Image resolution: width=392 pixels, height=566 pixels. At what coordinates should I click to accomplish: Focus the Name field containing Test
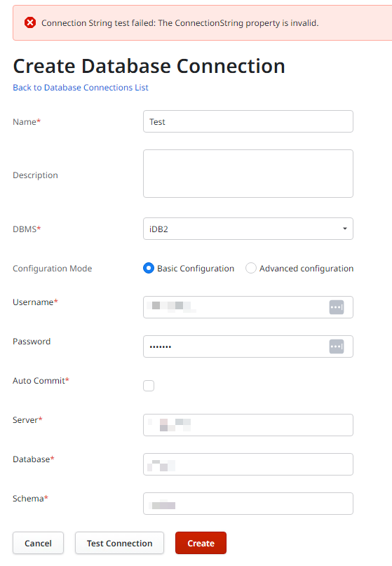tap(248, 121)
